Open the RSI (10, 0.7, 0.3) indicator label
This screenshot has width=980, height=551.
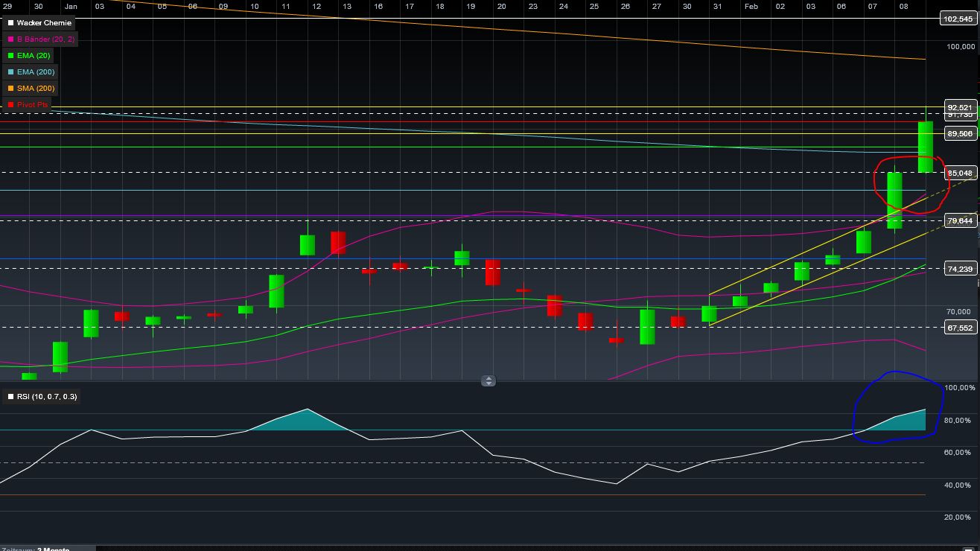coord(47,397)
